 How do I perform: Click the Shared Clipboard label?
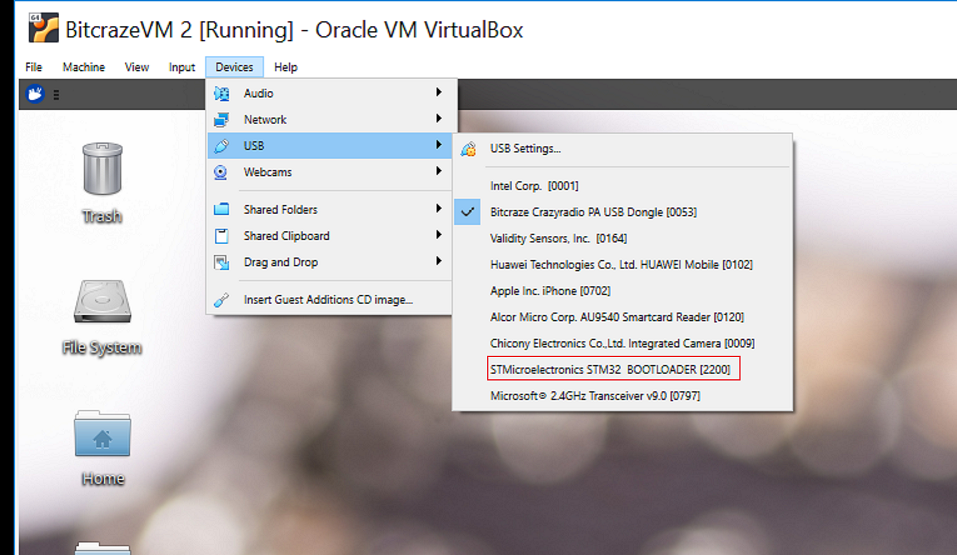[x=286, y=236]
